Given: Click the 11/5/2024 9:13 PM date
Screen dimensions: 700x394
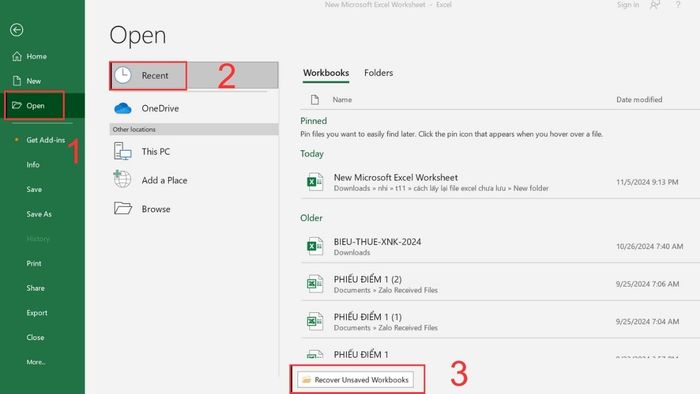Looking at the screenshot, I should point(647,182).
